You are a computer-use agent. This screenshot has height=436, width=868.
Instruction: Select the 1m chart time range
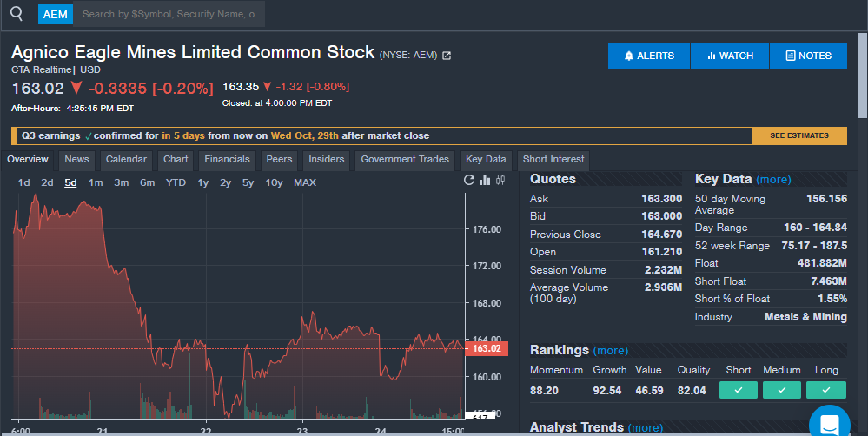coord(96,182)
